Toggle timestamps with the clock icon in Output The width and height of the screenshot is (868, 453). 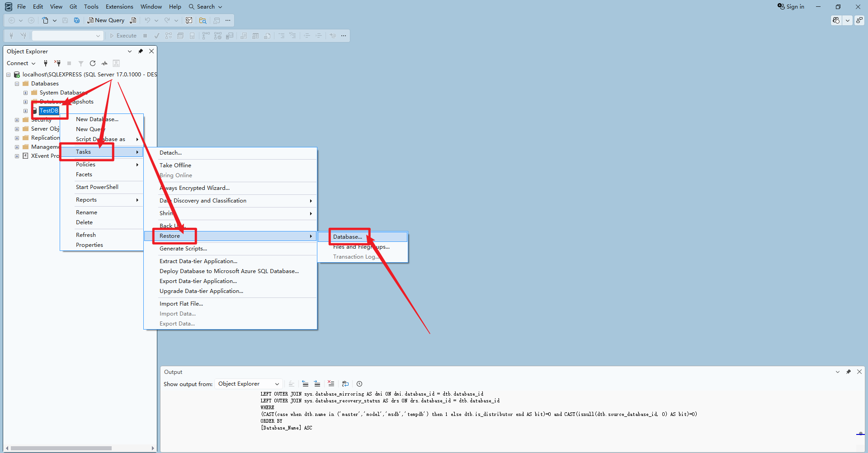[359, 384]
